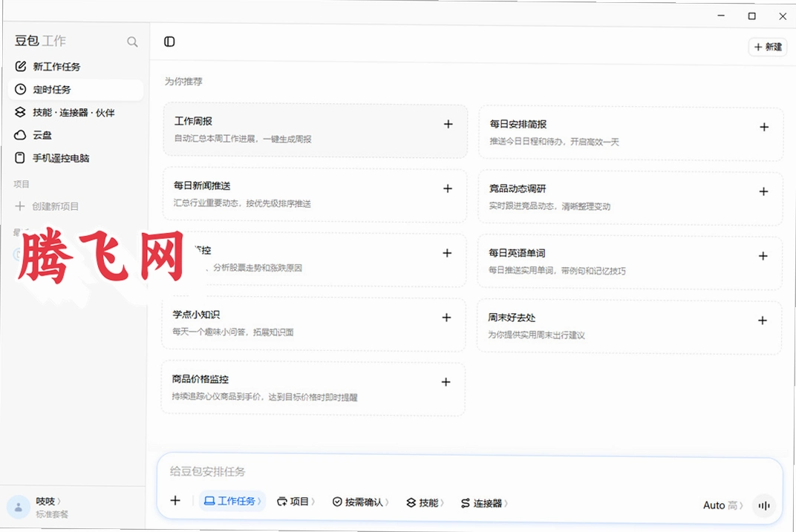796x532 pixels.
Task: Add 周末好去处 with its plus icon
Action: [x=763, y=321]
